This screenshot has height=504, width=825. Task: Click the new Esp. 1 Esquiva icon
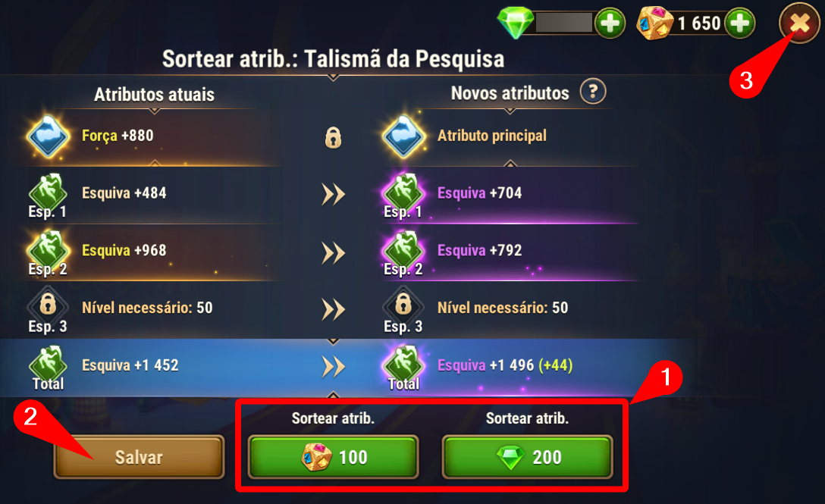403,193
